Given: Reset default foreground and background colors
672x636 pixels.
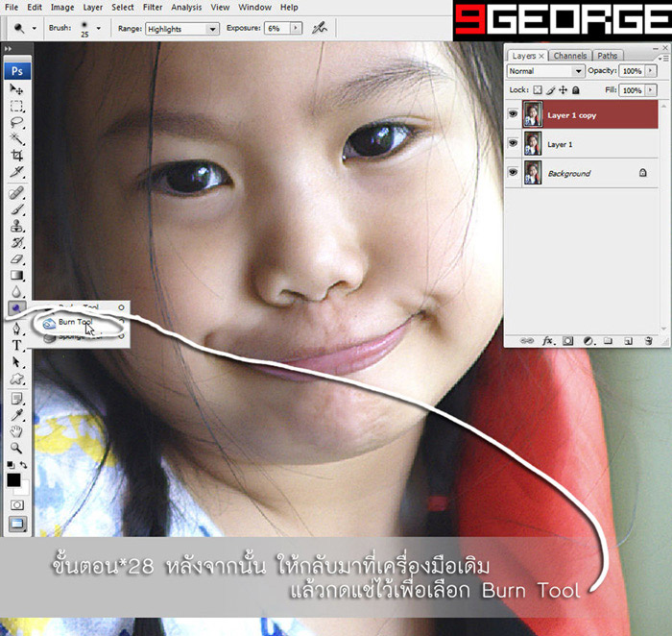Looking at the screenshot, I should click(11, 465).
